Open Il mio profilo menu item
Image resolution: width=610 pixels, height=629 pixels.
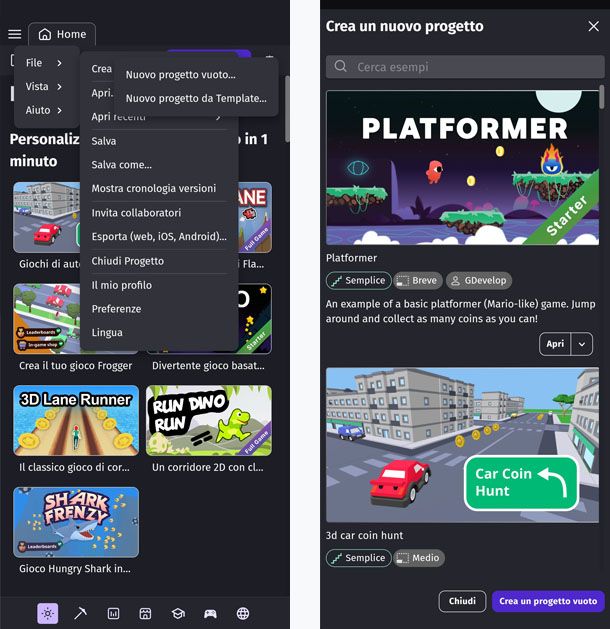(x=159, y=285)
